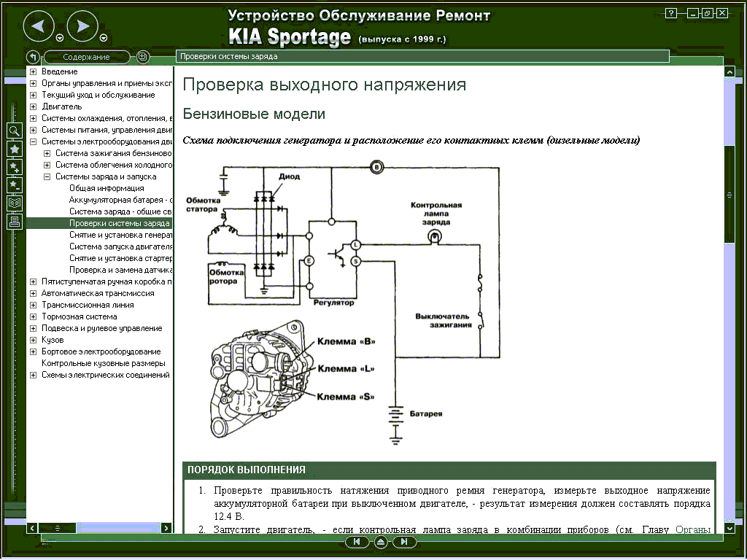The height and width of the screenshot is (560, 747).
Task: Open forward history dropdown arrow
Action: click(x=104, y=38)
